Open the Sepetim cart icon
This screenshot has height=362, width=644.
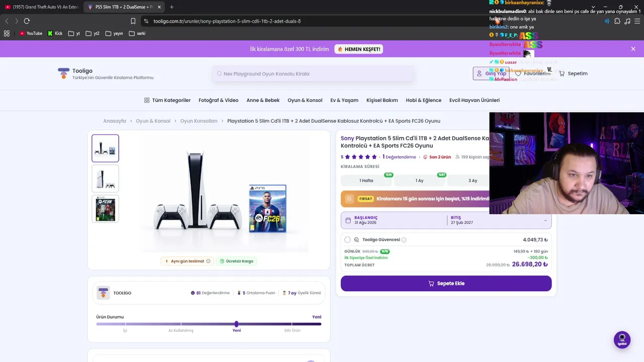coord(561,73)
